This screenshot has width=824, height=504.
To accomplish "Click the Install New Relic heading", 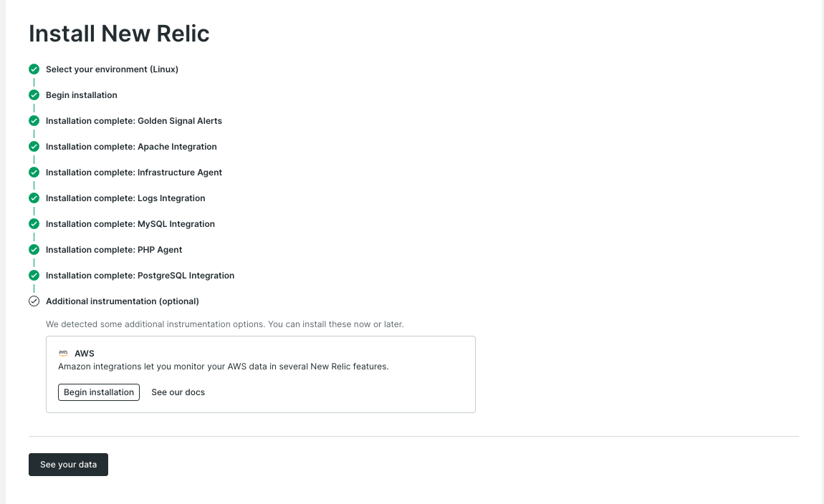I will pyautogui.click(x=119, y=34).
